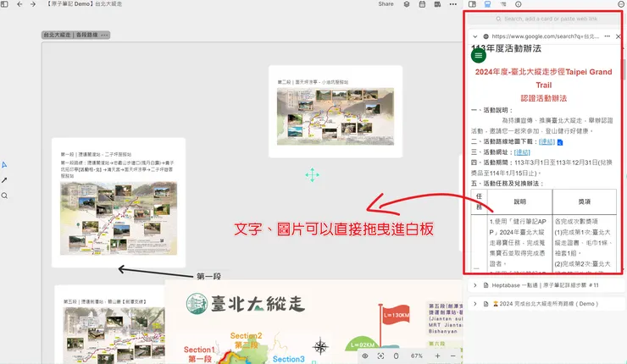
Task: Open the 台北大縱走 section title options ellipsis
Action: click(x=104, y=36)
